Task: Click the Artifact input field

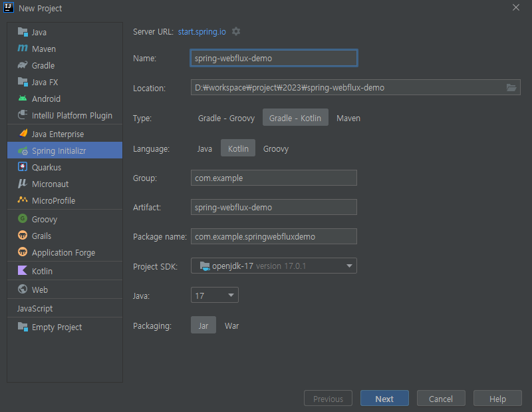Action: tap(274, 207)
